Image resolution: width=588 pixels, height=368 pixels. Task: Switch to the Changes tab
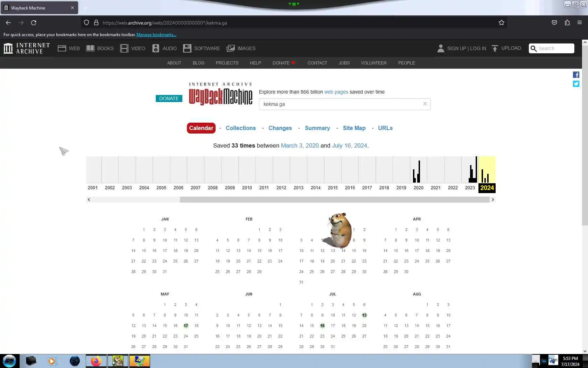[280, 128]
